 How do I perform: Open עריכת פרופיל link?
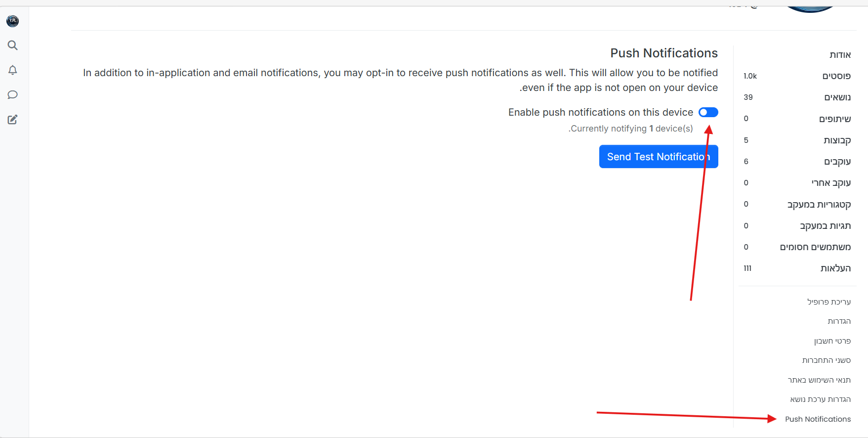click(828, 302)
